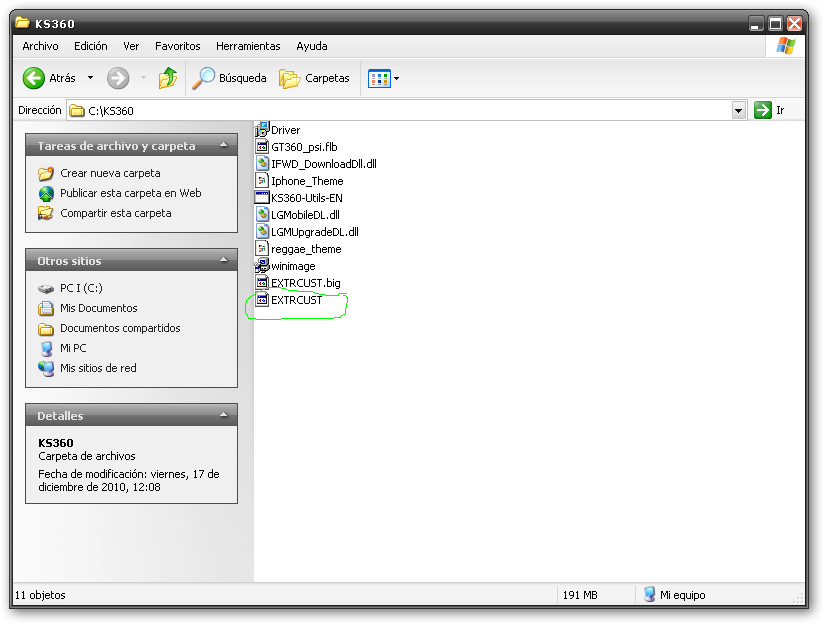Open the Archivo menu

point(40,46)
